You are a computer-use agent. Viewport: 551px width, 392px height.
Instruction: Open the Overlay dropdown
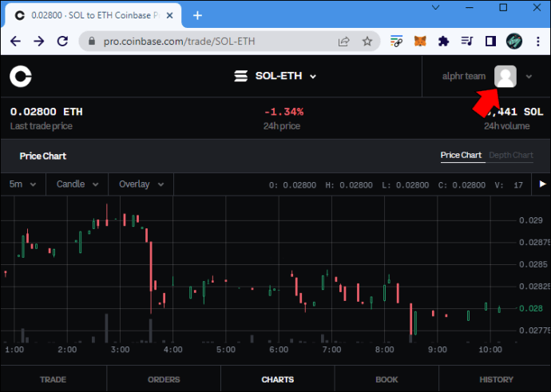point(141,184)
